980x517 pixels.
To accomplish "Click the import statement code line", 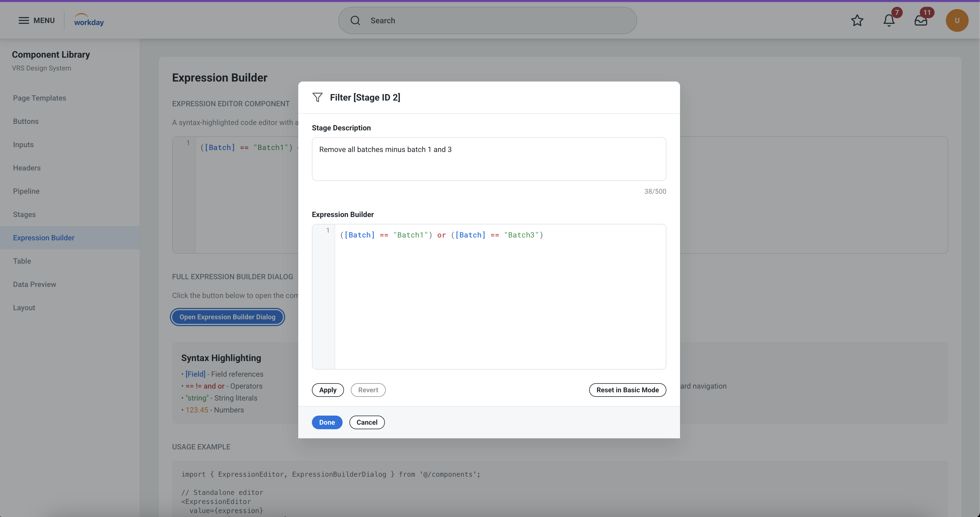I will tap(331, 474).
